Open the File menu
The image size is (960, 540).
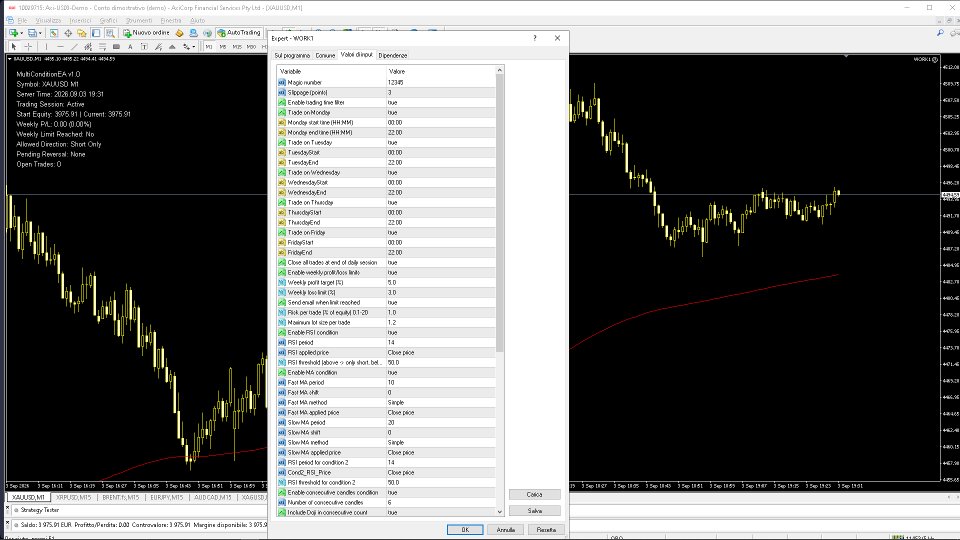pyautogui.click(x=22, y=20)
